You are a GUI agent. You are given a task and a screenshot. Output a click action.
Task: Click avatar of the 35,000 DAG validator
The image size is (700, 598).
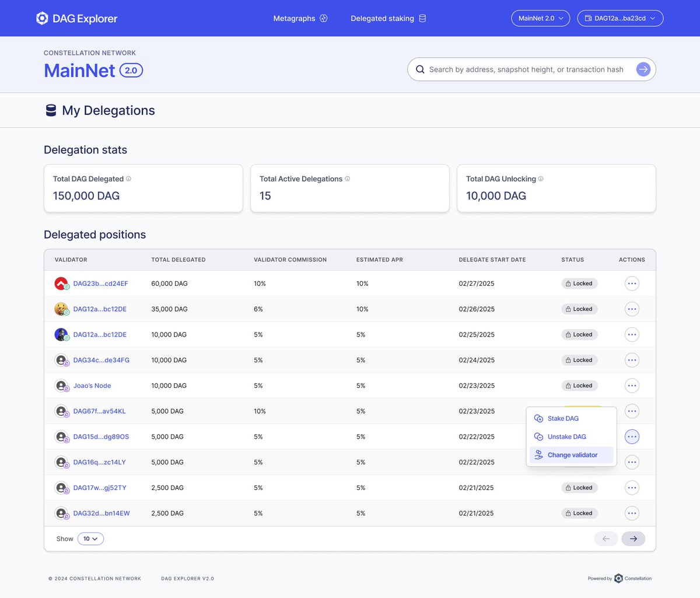[61, 309]
